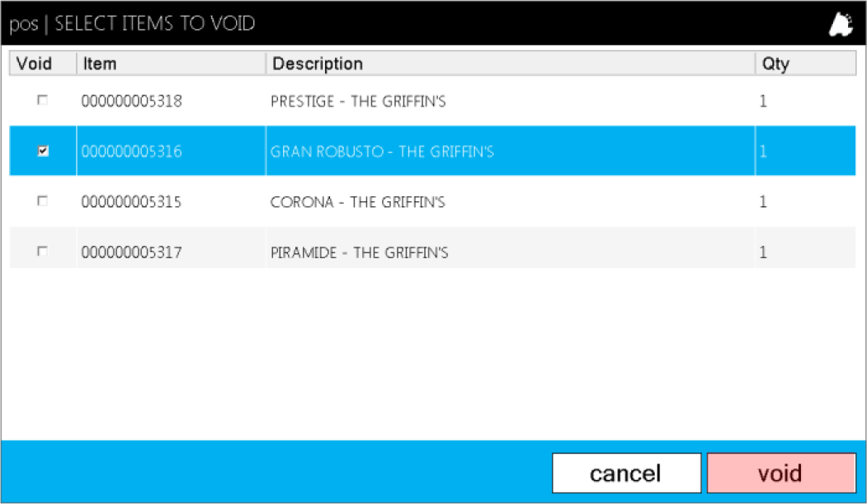This screenshot has width=867, height=504.
Task: Select item number 000000005317
Action: 132,252
